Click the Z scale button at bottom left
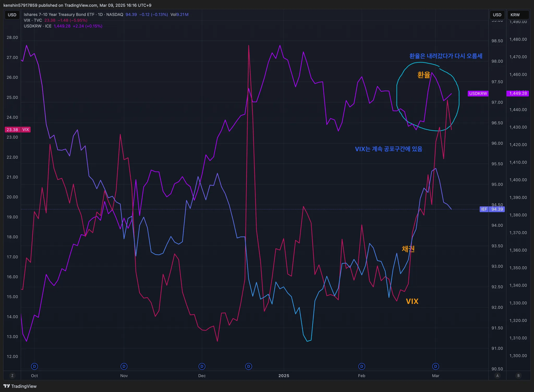The height and width of the screenshot is (392, 534). click(x=12, y=376)
